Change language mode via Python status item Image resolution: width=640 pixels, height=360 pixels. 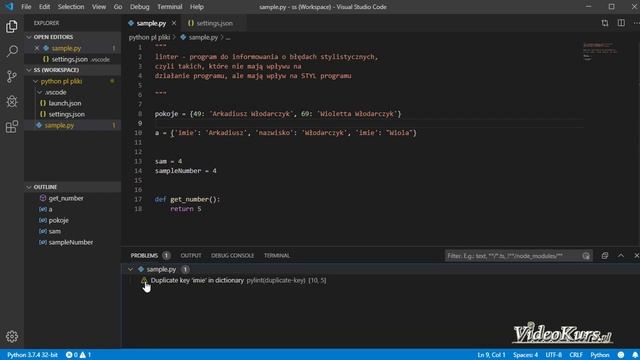[600, 355]
